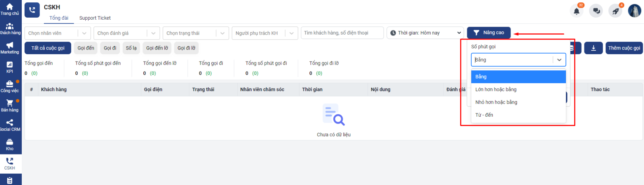Open the notifications bell icon
644x185 pixels.
point(576,11)
